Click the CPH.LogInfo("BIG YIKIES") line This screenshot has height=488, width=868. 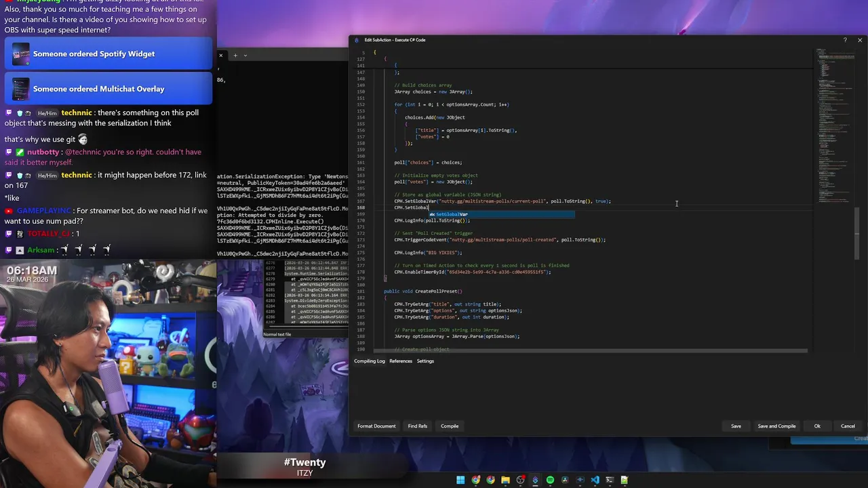(428, 253)
